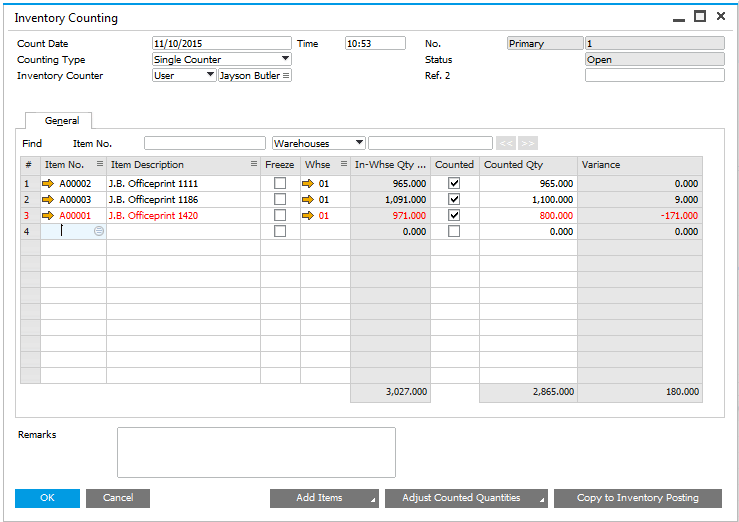Open warehouse 01 link arrow in row 1

click(x=310, y=184)
